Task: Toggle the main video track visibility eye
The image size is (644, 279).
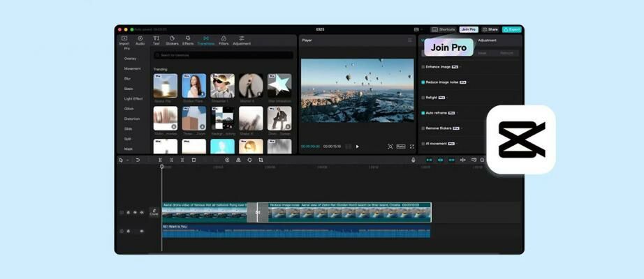Action: (135, 213)
